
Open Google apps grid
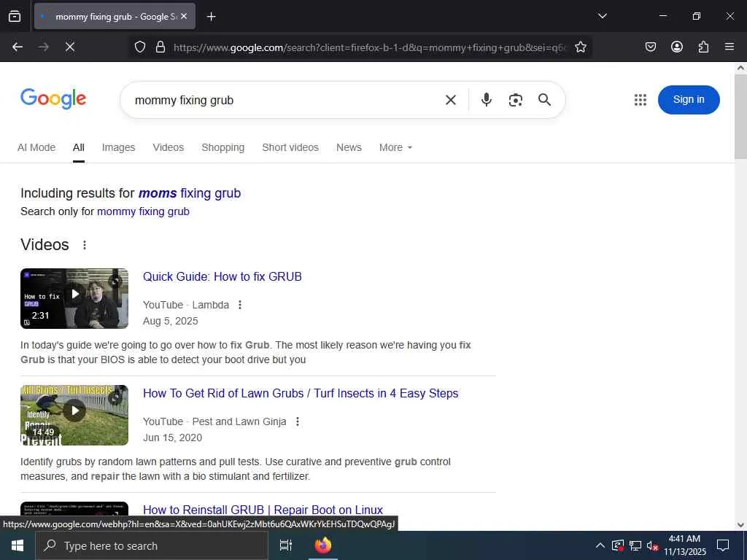point(640,100)
